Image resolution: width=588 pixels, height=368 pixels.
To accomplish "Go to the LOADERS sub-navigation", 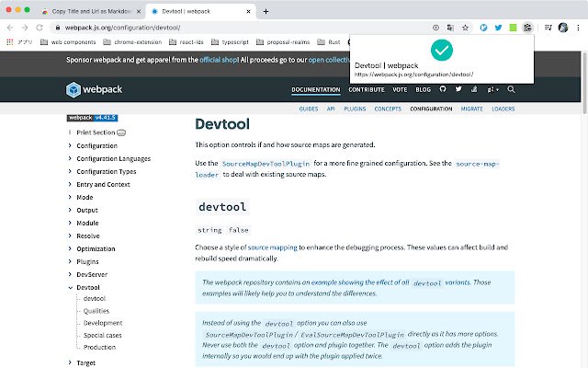I will pos(503,109).
